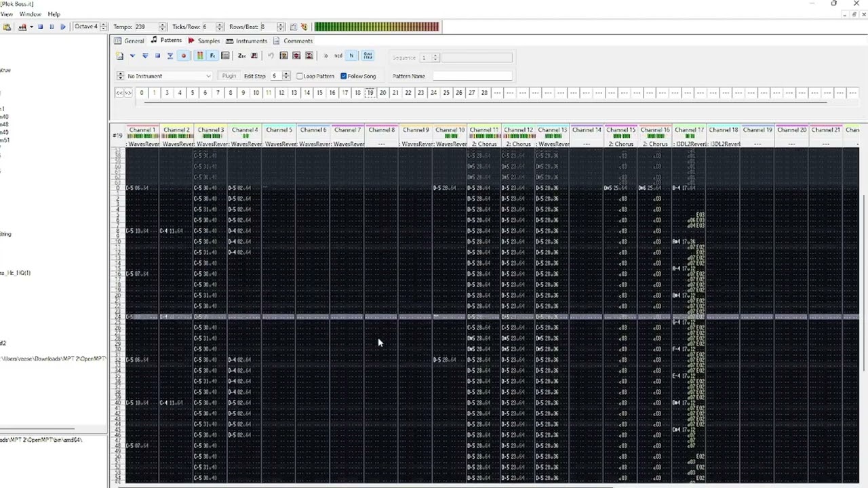Stop pattern playback in the pattern toolbar
Viewport: 868px width, 488px height.
[157, 56]
